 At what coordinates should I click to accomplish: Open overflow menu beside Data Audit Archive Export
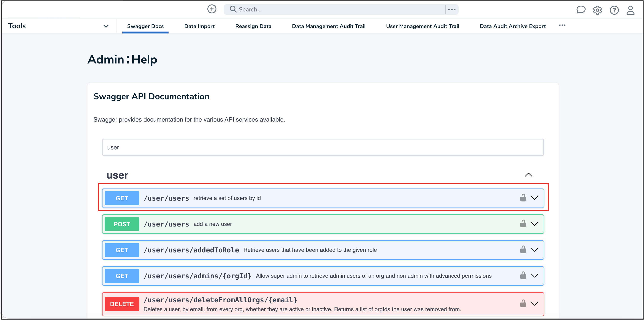point(562,25)
